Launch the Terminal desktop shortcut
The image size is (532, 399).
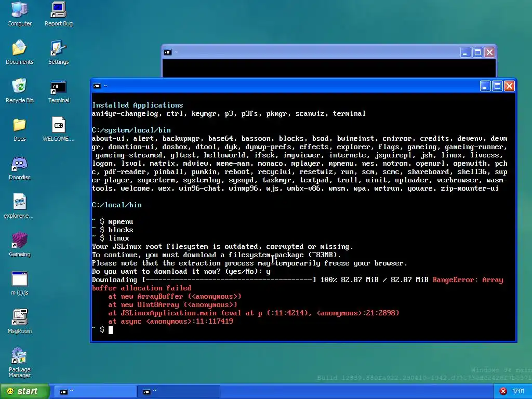[x=58, y=90]
